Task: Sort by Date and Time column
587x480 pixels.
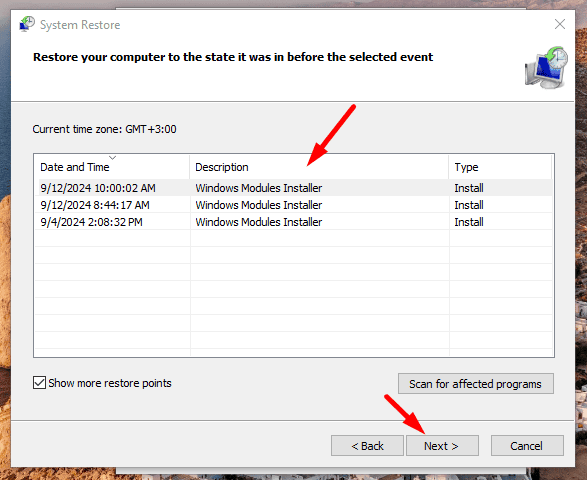Action: (x=112, y=167)
